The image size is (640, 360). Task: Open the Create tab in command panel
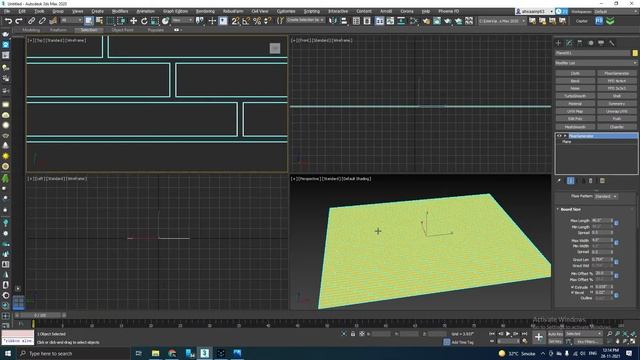558,43
